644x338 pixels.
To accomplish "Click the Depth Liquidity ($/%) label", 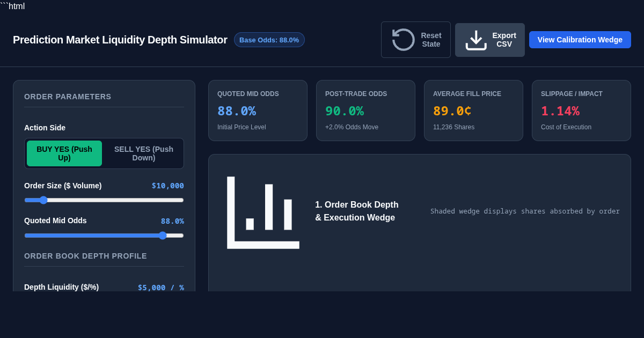I will [61, 287].
